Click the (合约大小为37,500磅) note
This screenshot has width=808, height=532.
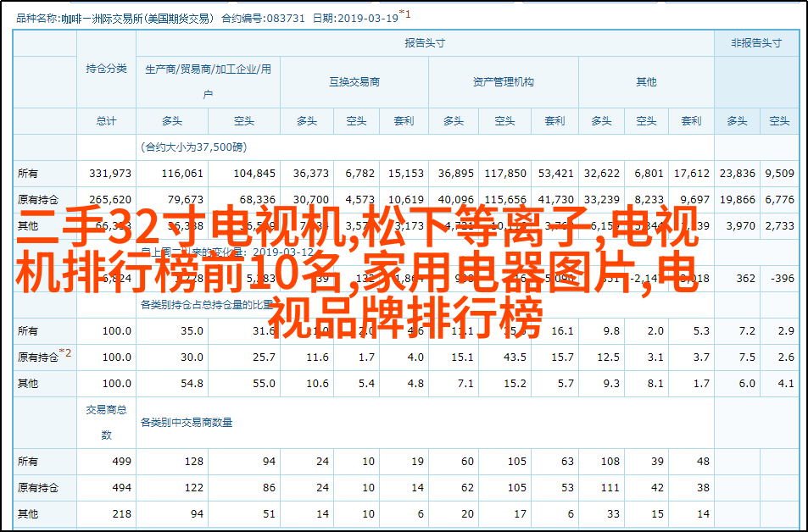click(x=194, y=147)
